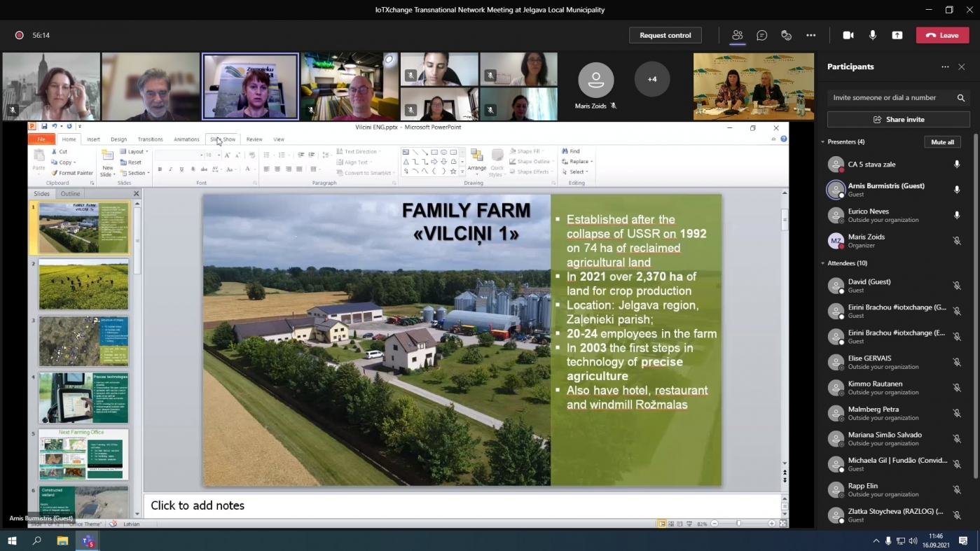
Task: Open the reactions icon in meeting toolbar
Action: tap(786, 35)
